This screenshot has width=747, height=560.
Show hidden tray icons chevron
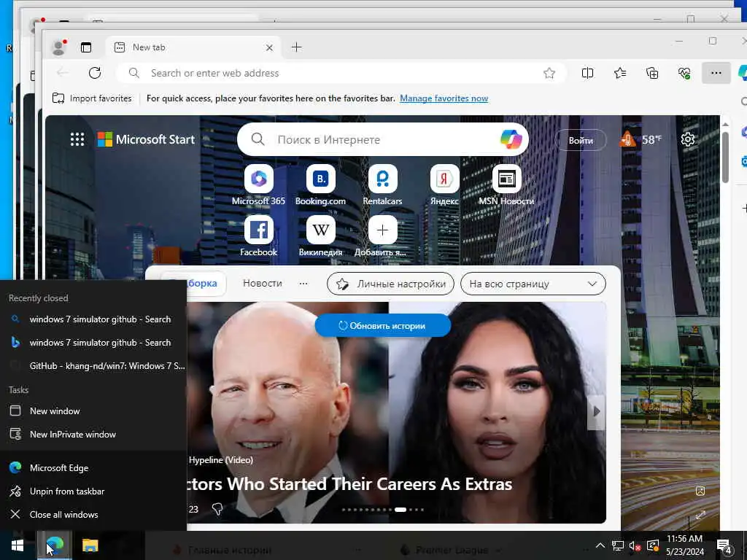click(x=600, y=545)
